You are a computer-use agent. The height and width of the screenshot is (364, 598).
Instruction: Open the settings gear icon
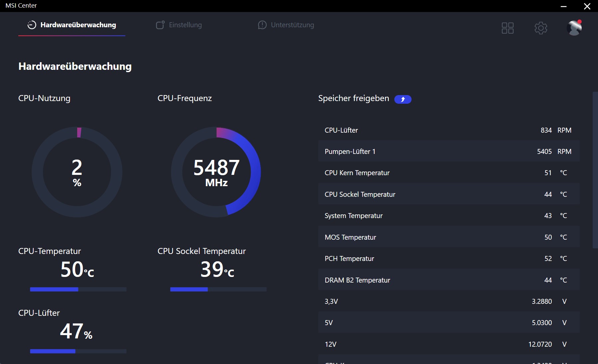(x=540, y=28)
